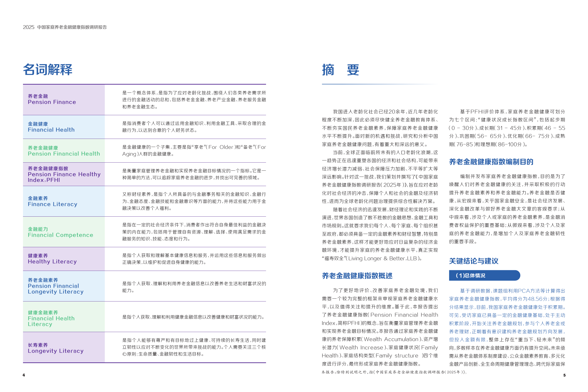The height and width of the screenshot is (392, 588).
Task: Click section heading 养老金融健康指数概述
Action: pyautogui.click(x=357, y=276)
